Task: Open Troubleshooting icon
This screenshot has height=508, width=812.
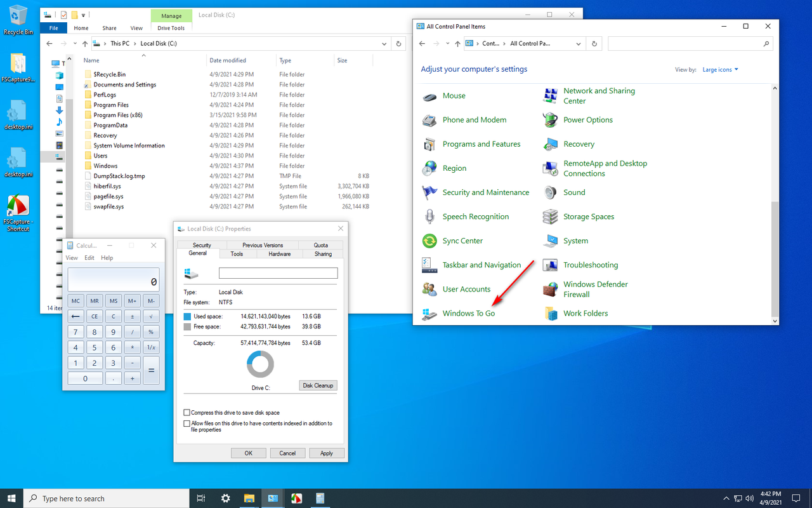Action: tap(550, 265)
